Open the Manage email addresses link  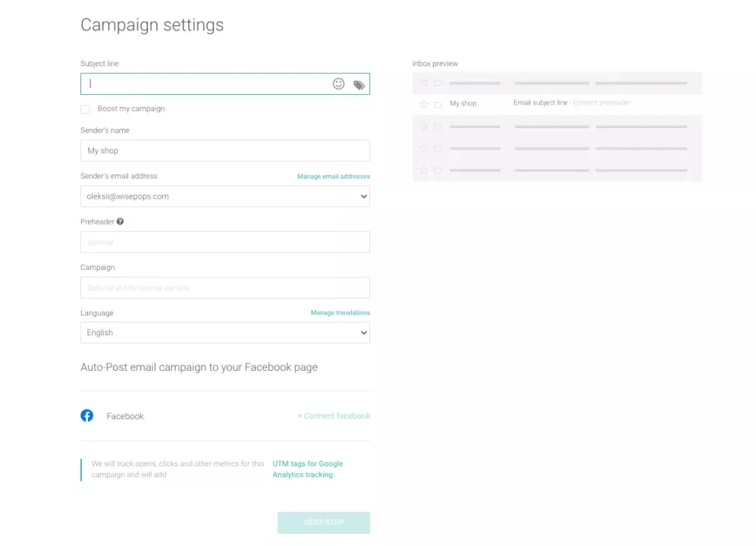tap(334, 177)
